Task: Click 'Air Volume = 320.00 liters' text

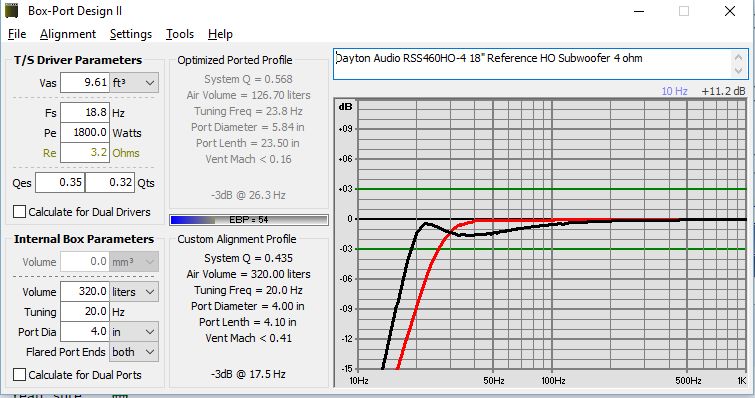Action: coord(248,274)
